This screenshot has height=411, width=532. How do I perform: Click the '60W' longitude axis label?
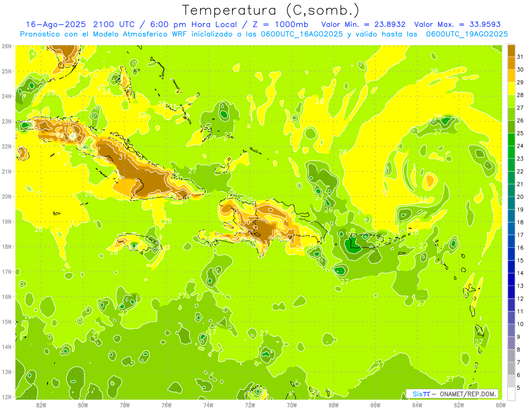tap(501, 405)
